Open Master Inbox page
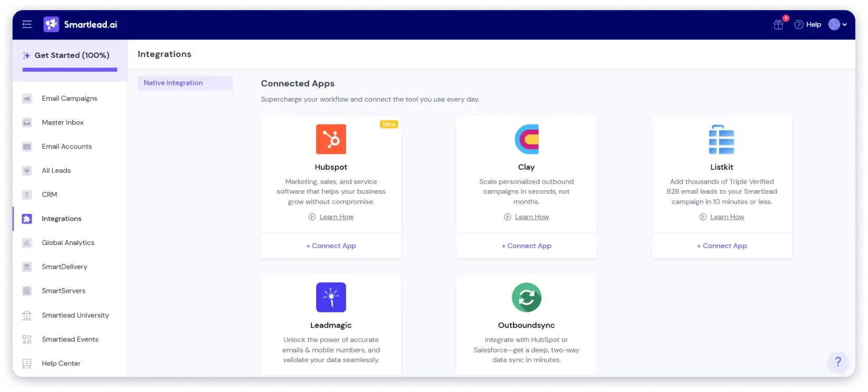The width and height of the screenshot is (868, 392). (63, 122)
